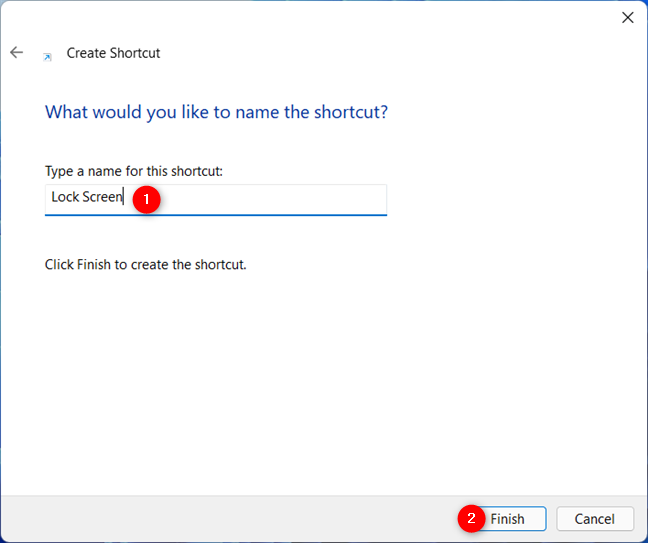Click the "What would you like to name" heading
Viewport: 648px width, 543px height.
pos(216,112)
